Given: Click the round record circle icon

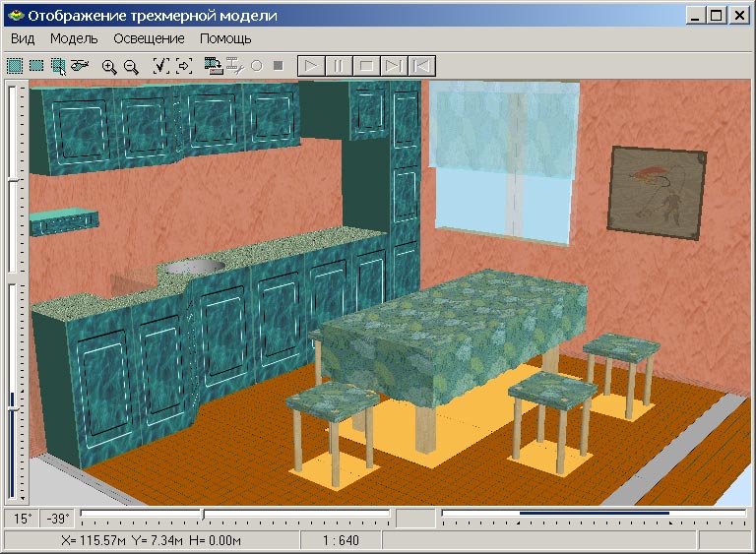Looking at the screenshot, I should click(x=257, y=66).
